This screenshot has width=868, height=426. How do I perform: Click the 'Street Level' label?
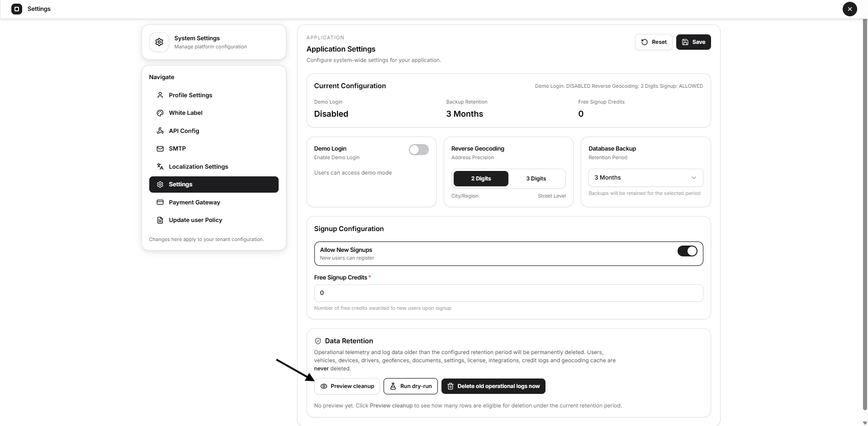coord(552,196)
